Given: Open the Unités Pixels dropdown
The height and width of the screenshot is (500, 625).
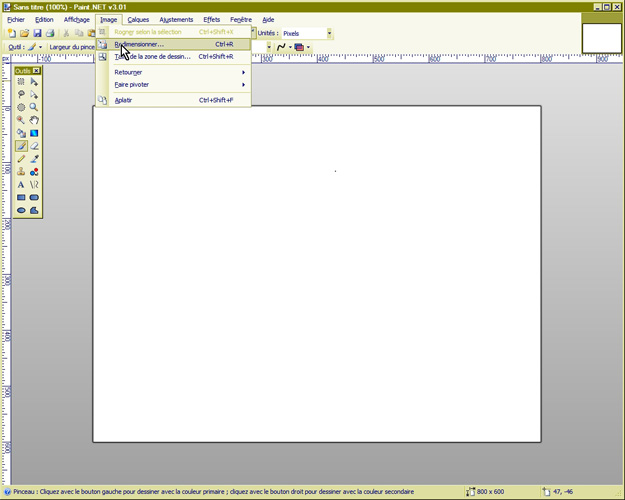Looking at the screenshot, I should pyautogui.click(x=305, y=33).
